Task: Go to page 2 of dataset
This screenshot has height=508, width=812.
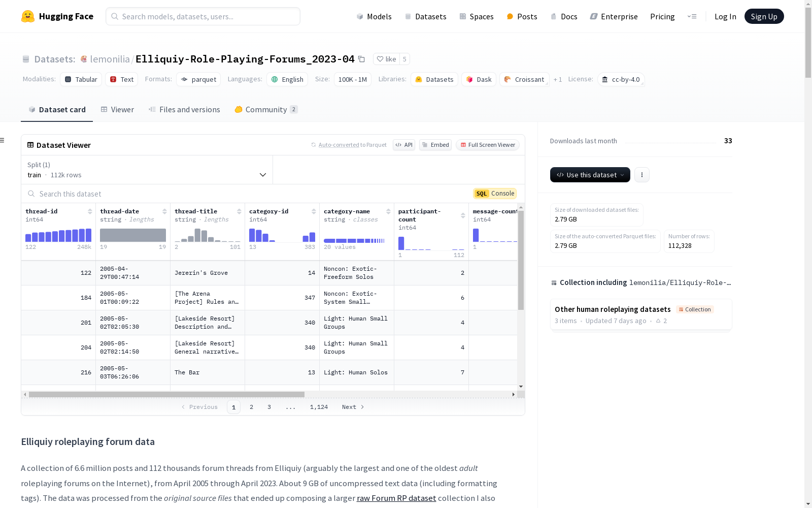Action: tap(251, 407)
